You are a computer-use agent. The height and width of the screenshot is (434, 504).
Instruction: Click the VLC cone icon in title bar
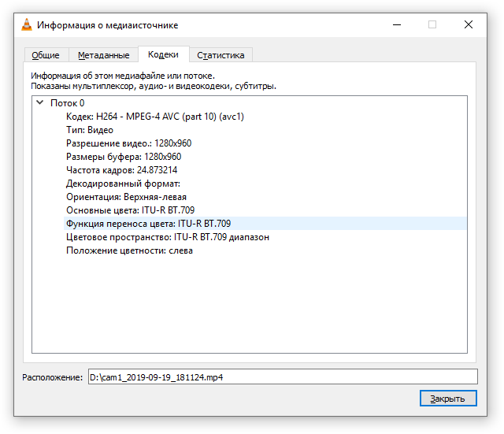27,24
